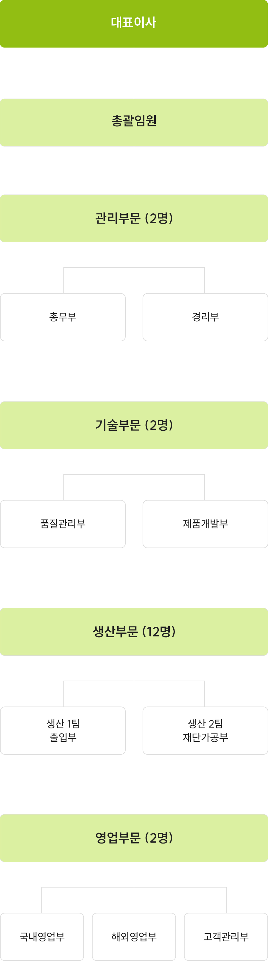Choose the 해외영업부 box
Screen dimensions: 268x980
[x=134, y=936]
